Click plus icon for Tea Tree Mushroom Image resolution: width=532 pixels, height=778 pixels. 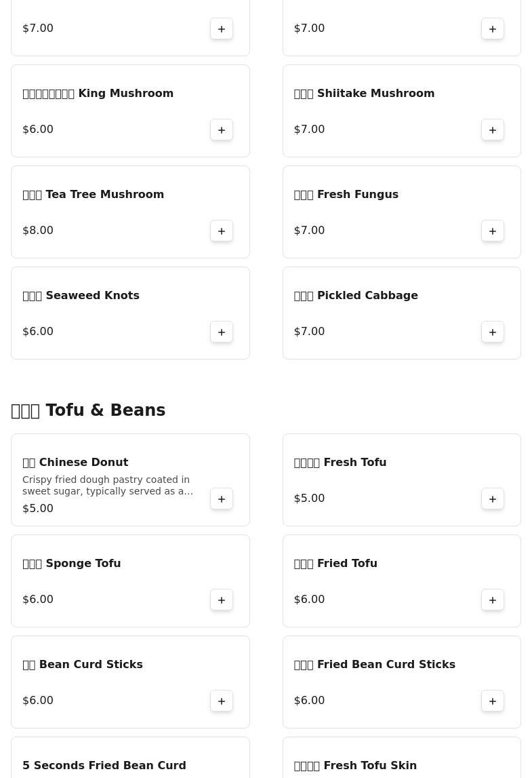(x=222, y=231)
